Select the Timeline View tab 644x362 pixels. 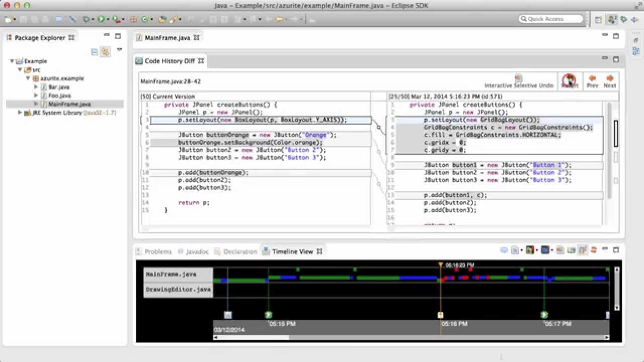[x=292, y=251]
